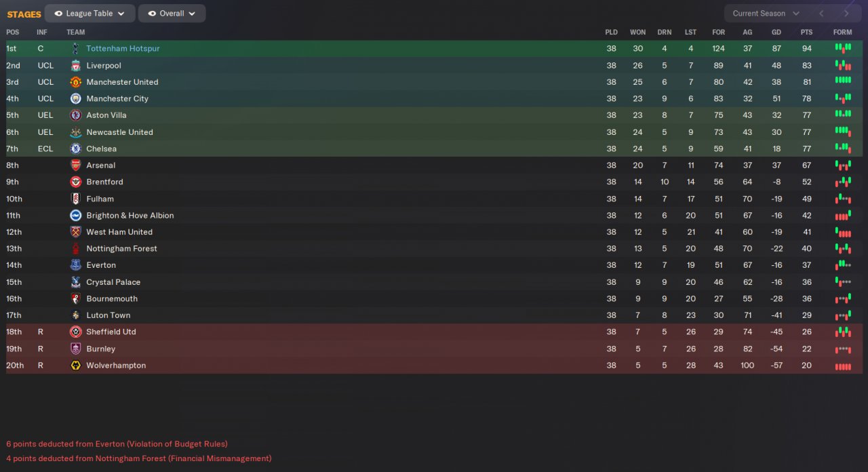Toggle the eye icon beside League Table
This screenshot has width=868, height=472.
58,14
